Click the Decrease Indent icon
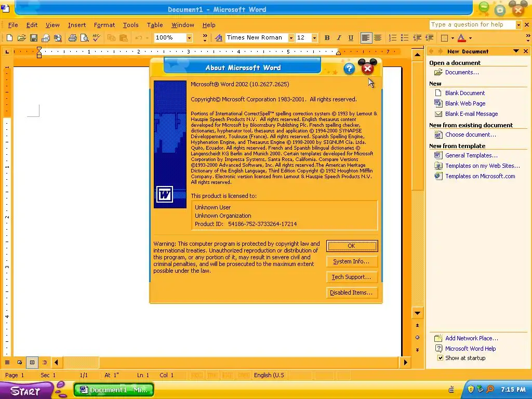The image size is (532, 399). point(417,37)
